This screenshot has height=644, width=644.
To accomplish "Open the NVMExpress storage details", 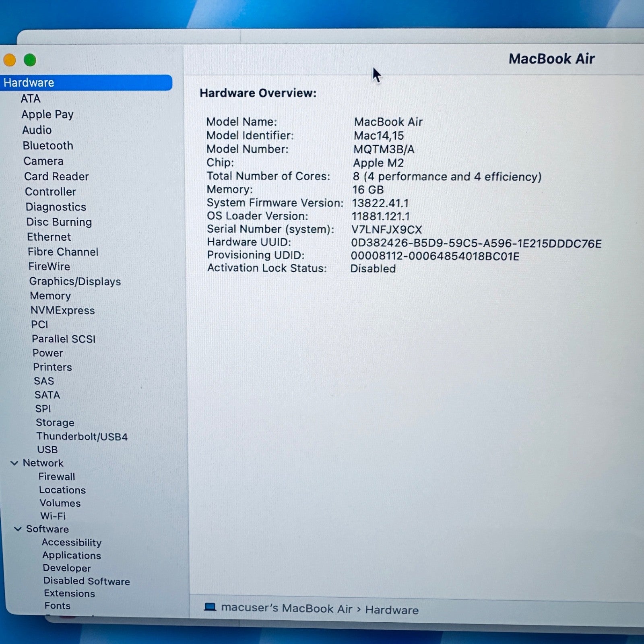I will 63,310.
